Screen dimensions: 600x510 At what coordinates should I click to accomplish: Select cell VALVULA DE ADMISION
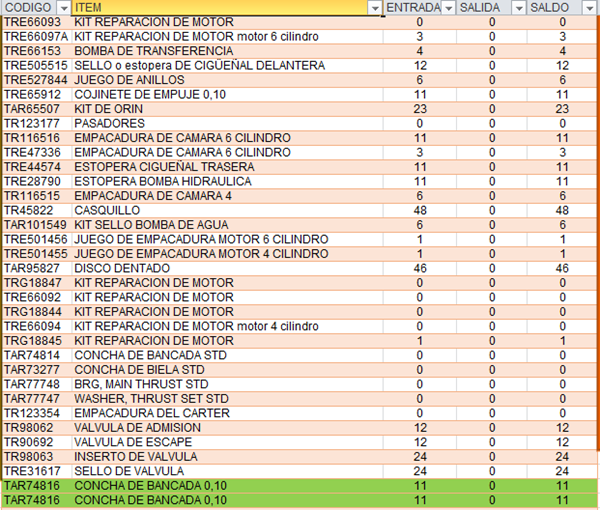pos(227,428)
